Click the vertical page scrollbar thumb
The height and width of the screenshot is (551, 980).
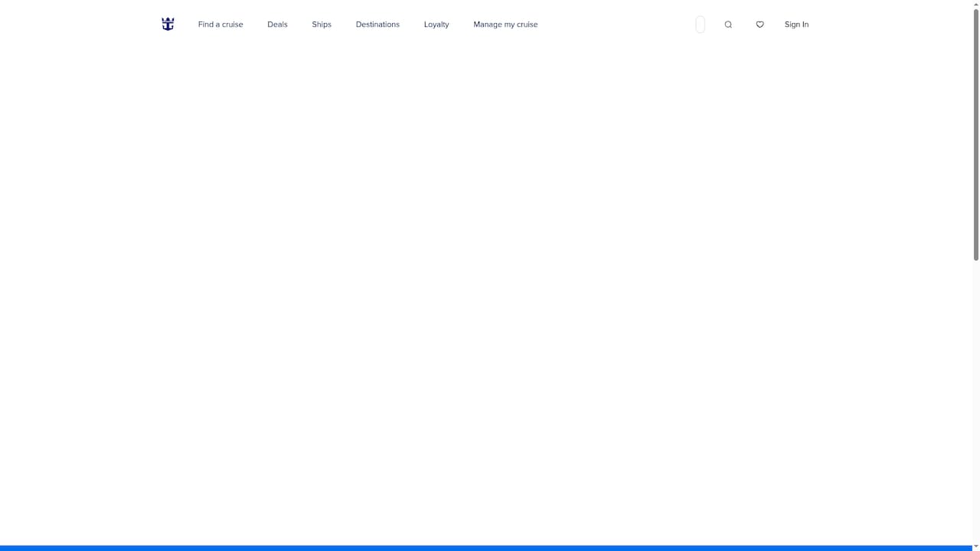[976, 134]
